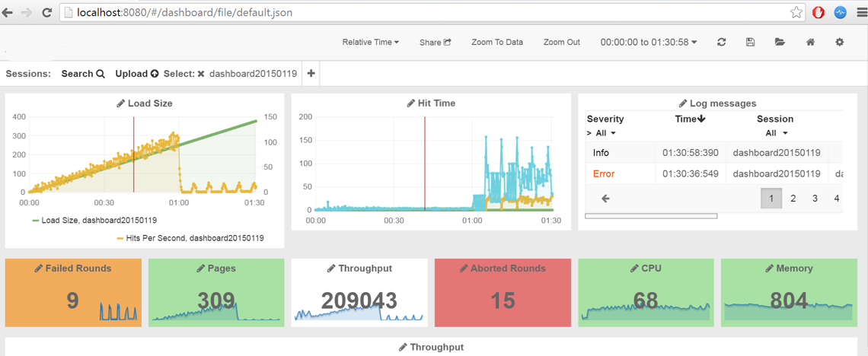Image resolution: width=868 pixels, height=356 pixels.
Task: Go to previous log page arrow
Action: 605,199
